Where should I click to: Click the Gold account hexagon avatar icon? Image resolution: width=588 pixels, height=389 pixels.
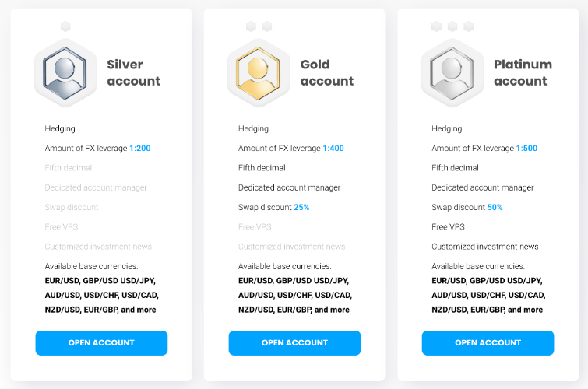[x=259, y=73]
